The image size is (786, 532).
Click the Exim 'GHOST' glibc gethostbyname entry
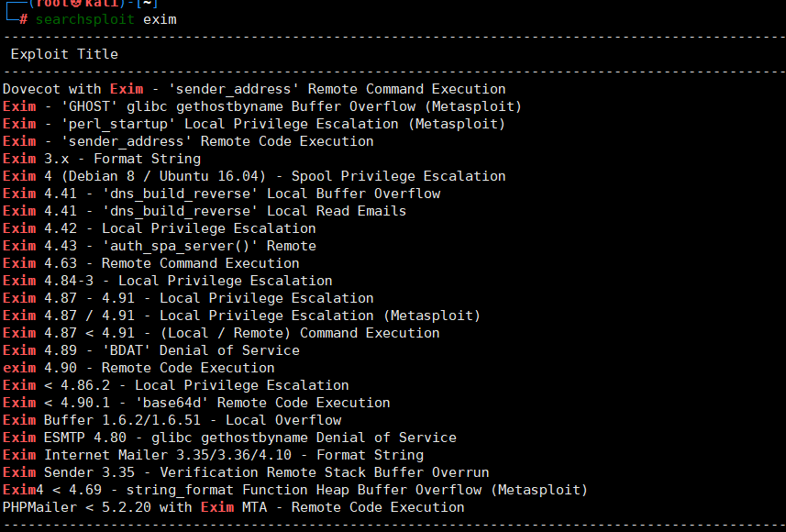tap(262, 106)
